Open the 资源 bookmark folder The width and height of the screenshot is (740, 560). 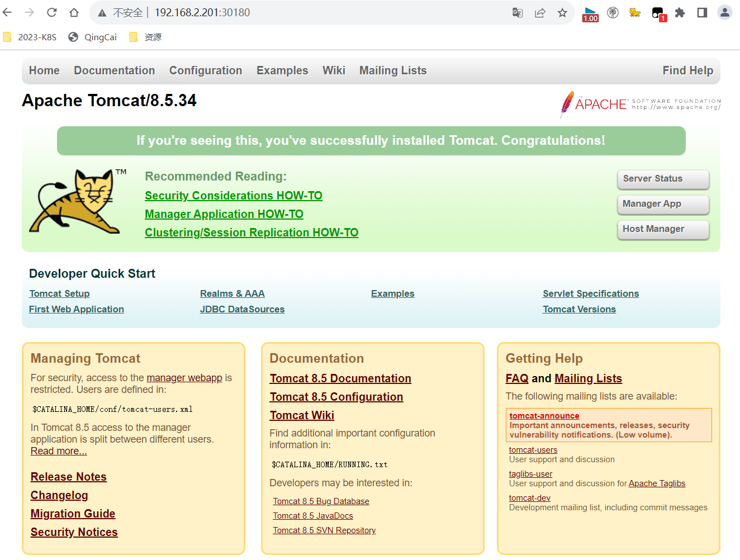click(x=145, y=37)
